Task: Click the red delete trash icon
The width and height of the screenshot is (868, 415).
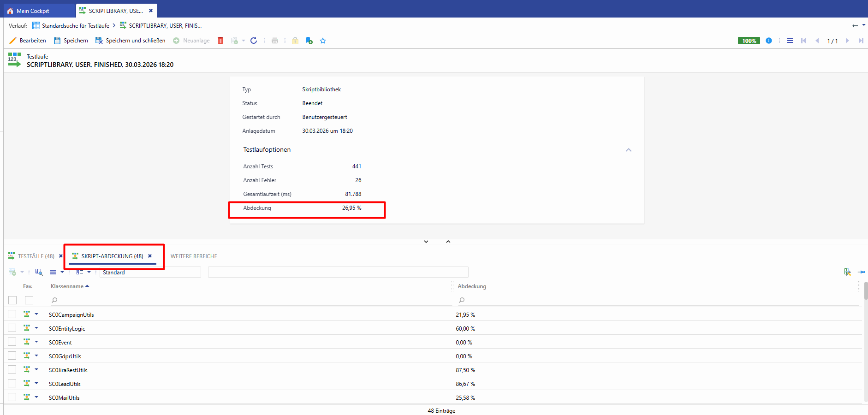Action: click(x=220, y=41)
